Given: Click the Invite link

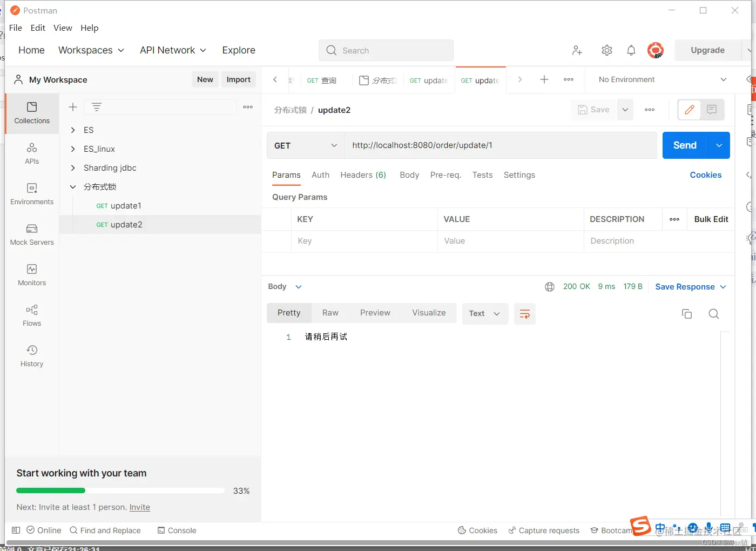Looking at the screenshot, I should coord(140,507).
